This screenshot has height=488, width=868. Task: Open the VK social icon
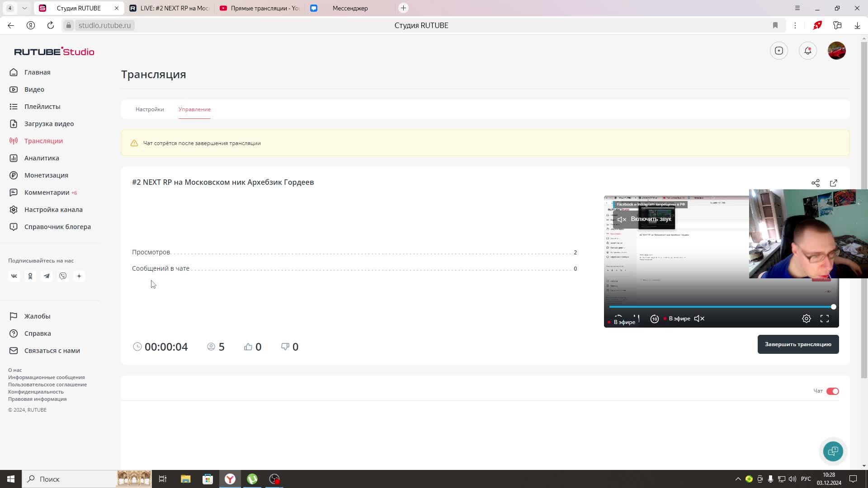[14, 276]
